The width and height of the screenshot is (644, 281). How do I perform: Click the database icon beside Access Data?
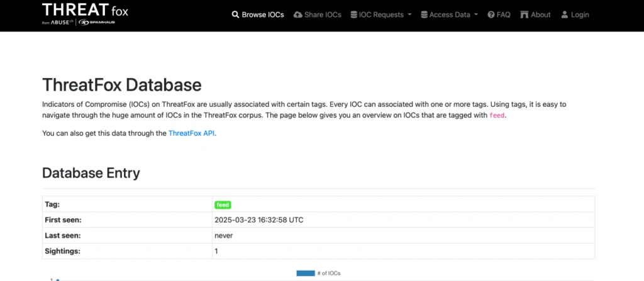coord(425,15)
